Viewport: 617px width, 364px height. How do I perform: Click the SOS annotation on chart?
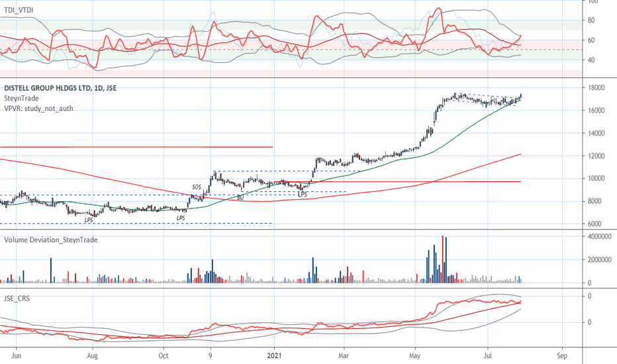tap(197, 187)
